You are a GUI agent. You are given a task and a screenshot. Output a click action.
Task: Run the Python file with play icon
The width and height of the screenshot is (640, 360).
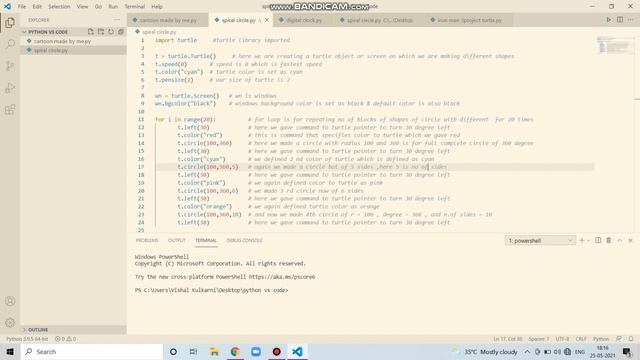609,20
